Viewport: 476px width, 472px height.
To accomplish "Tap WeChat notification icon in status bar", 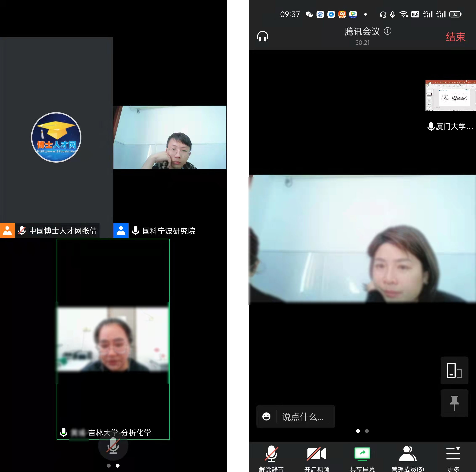I will click(x=309, y=14).
